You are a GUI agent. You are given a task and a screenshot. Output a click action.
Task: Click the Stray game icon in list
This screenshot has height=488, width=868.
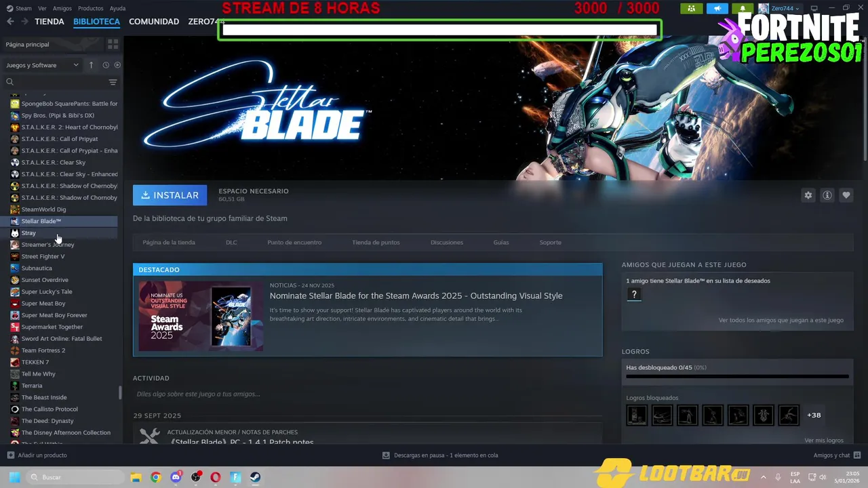click(x=15, y=233)
